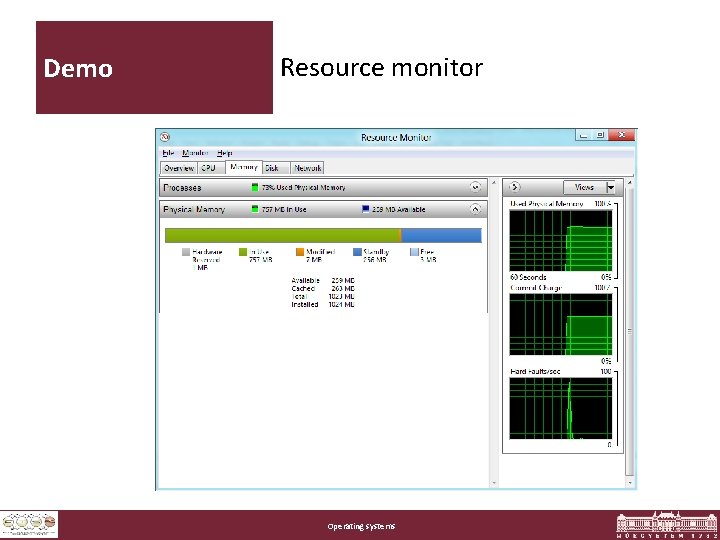
Task: Click the In Use green portion of memory bar
Action: tap(282, 236)
